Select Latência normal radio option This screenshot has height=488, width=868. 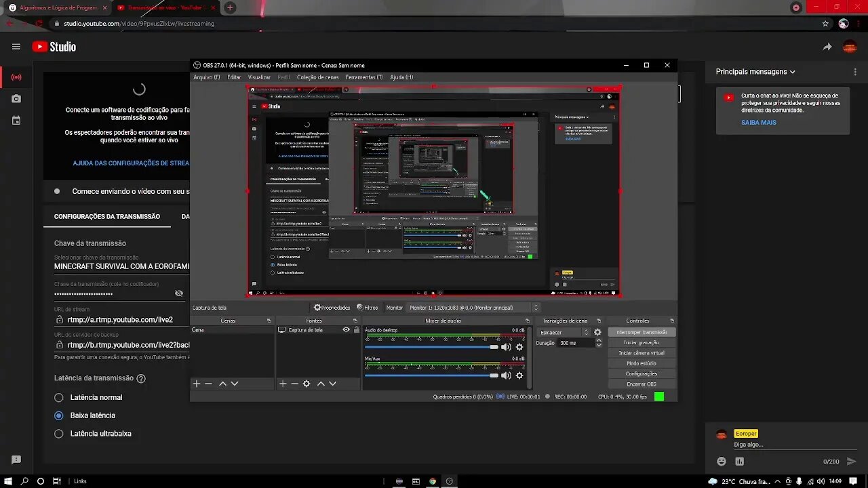58,397
